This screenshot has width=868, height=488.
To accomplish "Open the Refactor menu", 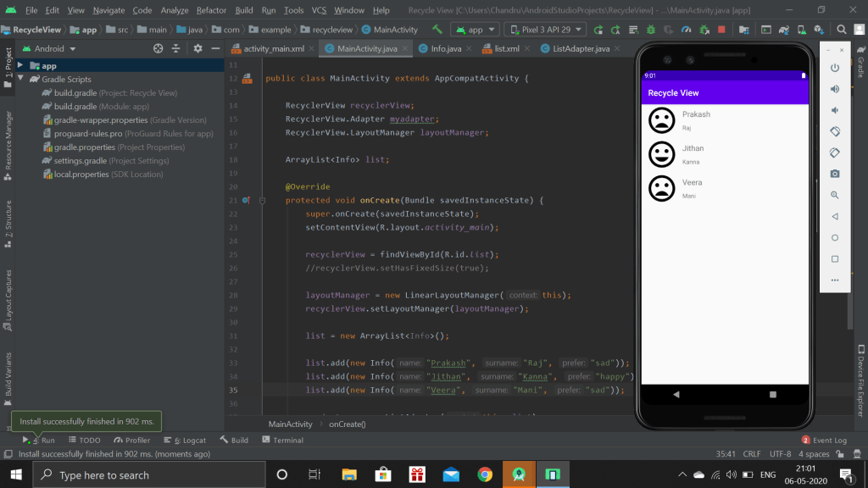I will click(x=211, y=10).
